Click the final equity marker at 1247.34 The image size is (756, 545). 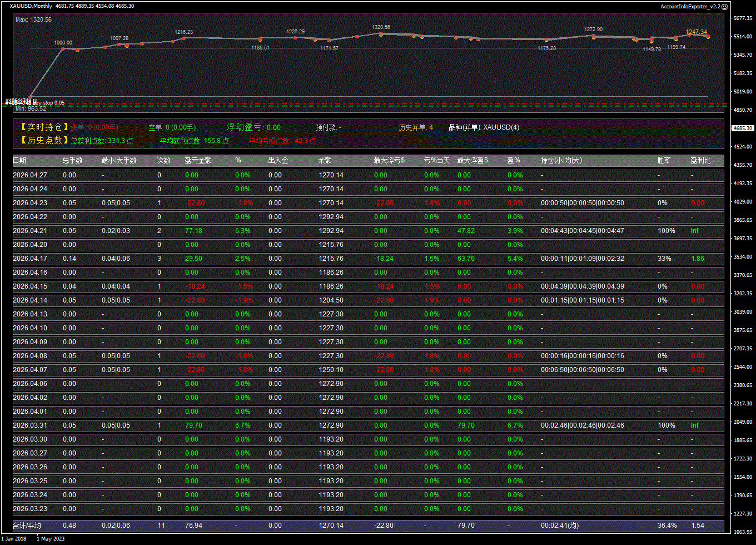click(708, 37)
